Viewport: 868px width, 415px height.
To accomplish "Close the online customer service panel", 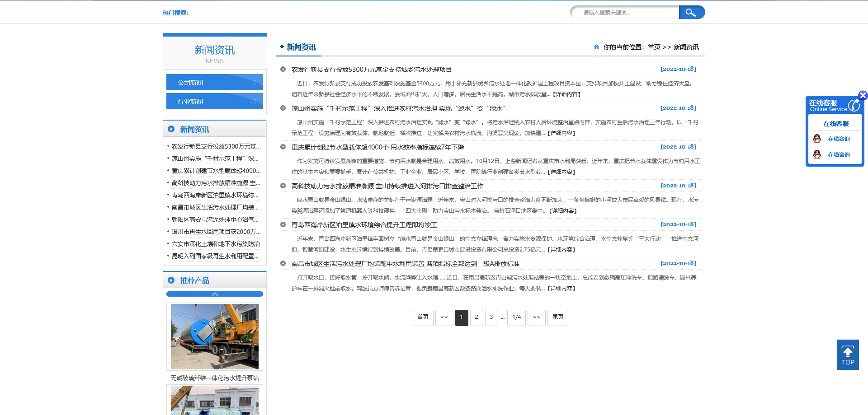I will tap(863, 95).
